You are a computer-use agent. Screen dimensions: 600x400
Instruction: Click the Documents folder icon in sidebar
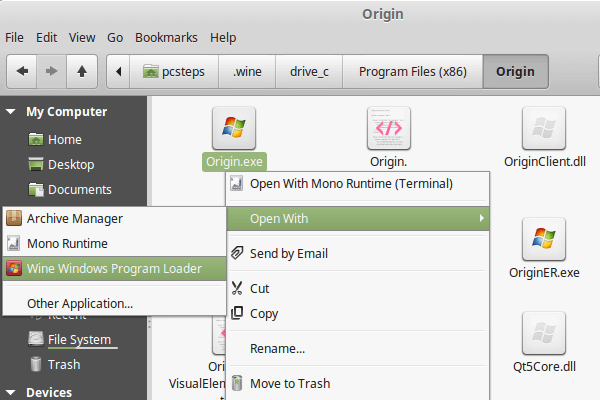click(x=36, y=189)
